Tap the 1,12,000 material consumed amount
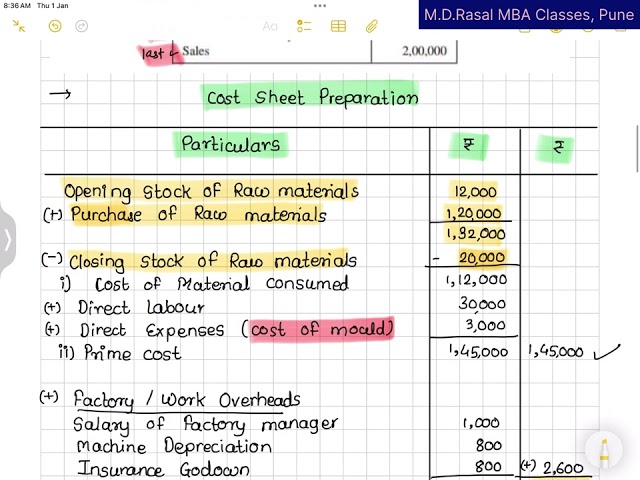Viewport: 640px width, 480px height. 476,280
